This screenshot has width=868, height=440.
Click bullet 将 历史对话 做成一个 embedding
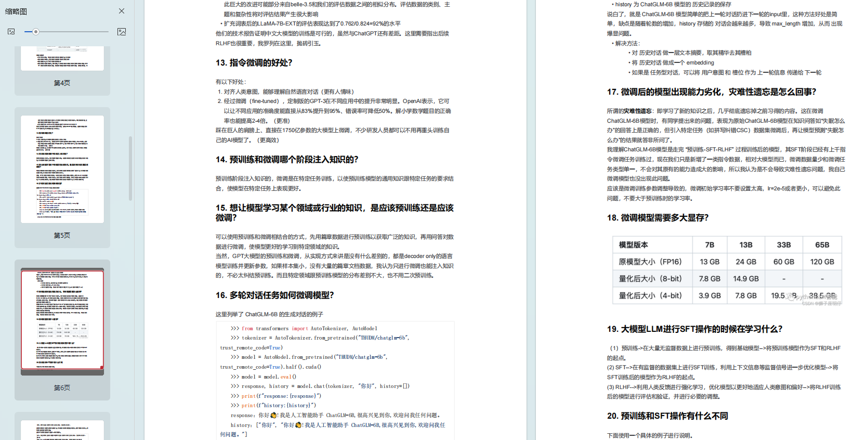[673, 63]
